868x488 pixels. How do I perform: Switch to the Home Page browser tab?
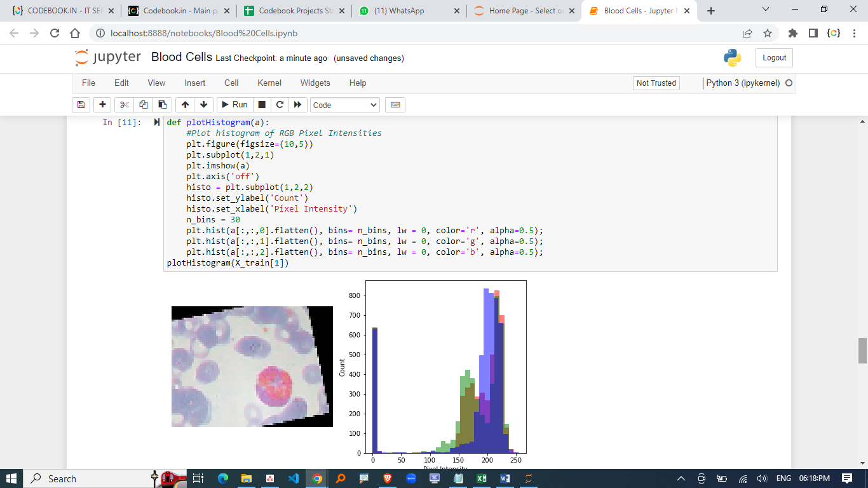524,11
